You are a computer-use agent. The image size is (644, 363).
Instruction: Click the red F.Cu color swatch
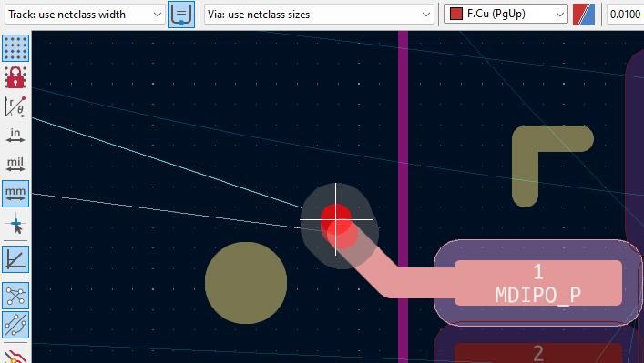click(456, 14)
